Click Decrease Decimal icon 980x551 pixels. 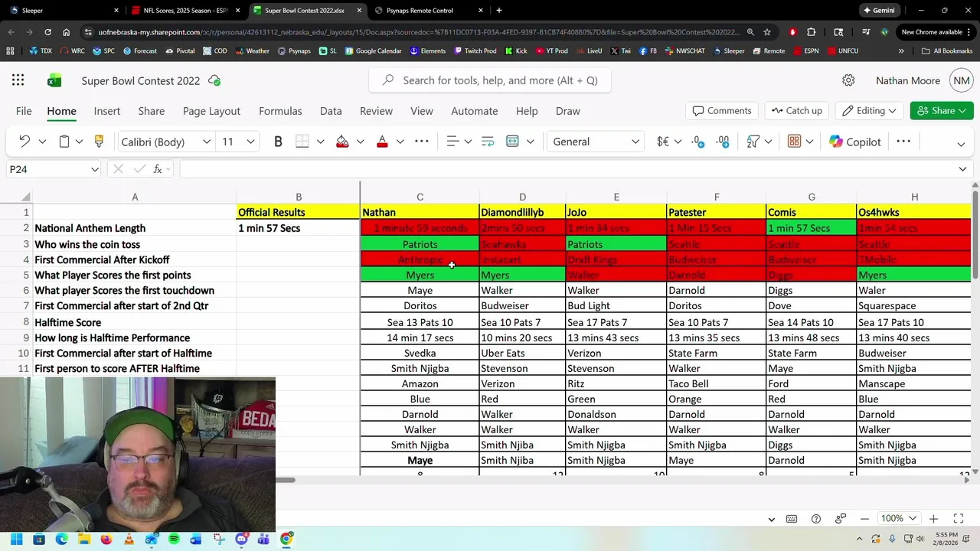697,142
